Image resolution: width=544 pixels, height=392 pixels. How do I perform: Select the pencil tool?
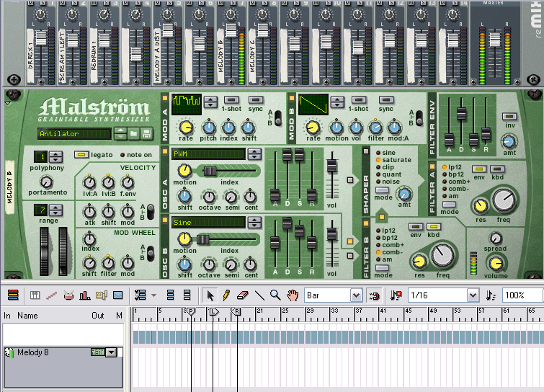click(x=226, y=295)
